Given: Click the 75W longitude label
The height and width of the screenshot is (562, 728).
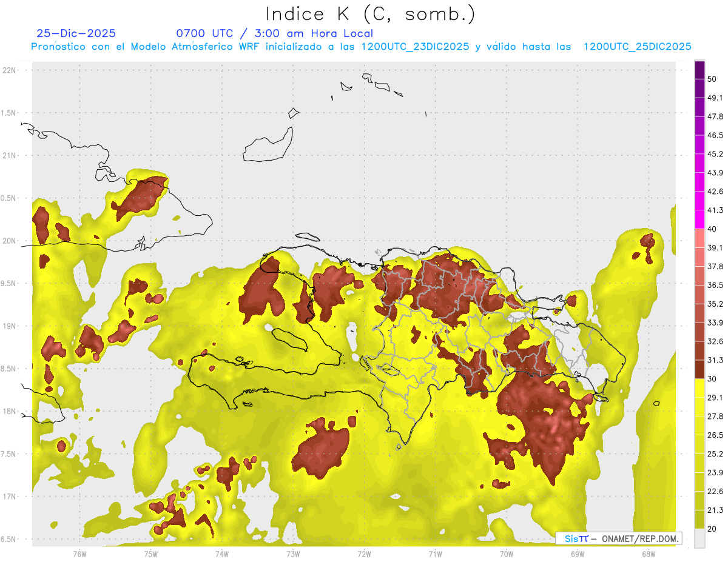Looking at the screenshot, I should (151, 554).
